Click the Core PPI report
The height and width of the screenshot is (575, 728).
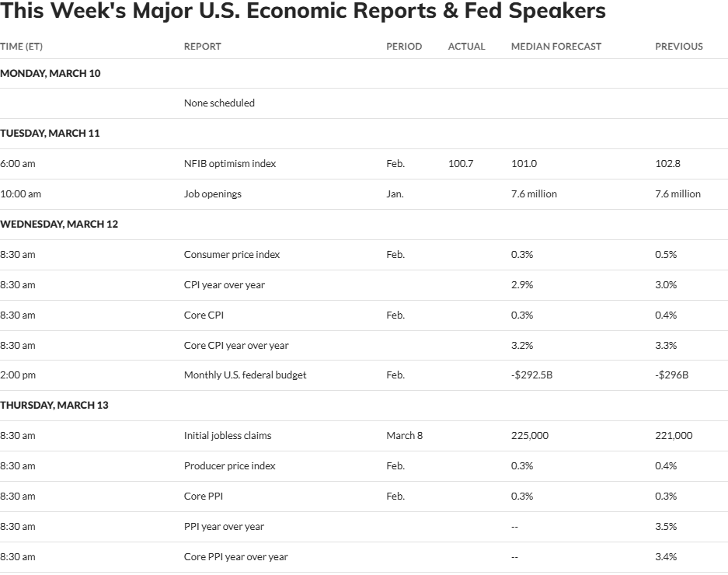(x=204, y=496)
